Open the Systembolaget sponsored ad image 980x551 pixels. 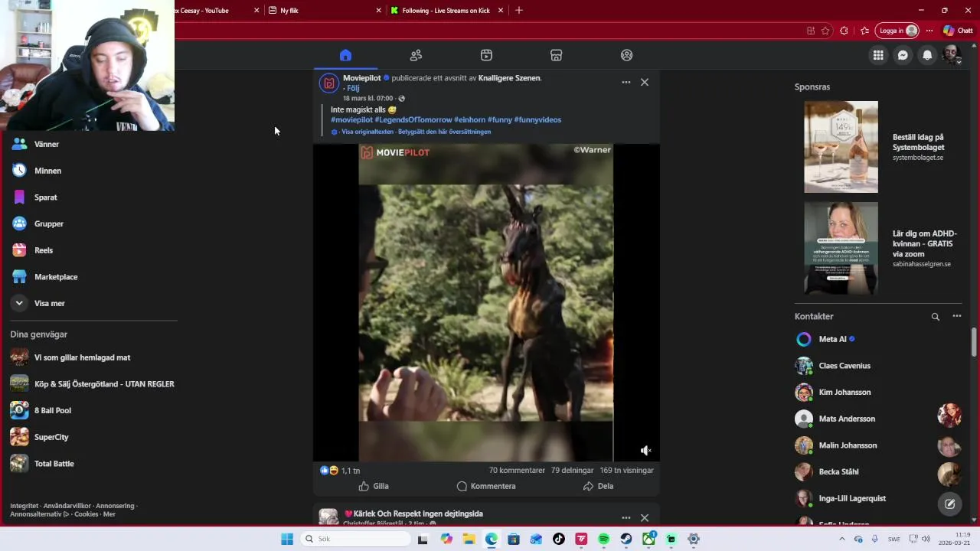[841, 147]
